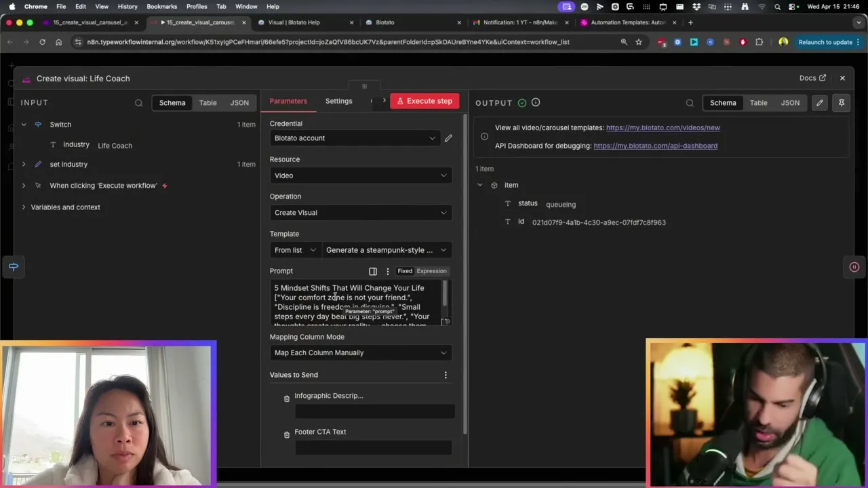The height and width of the screenshot is (488, 868).
Task: Open steampunk-style template dropdown
Action: pyautogui.click(x=387, y=250)
